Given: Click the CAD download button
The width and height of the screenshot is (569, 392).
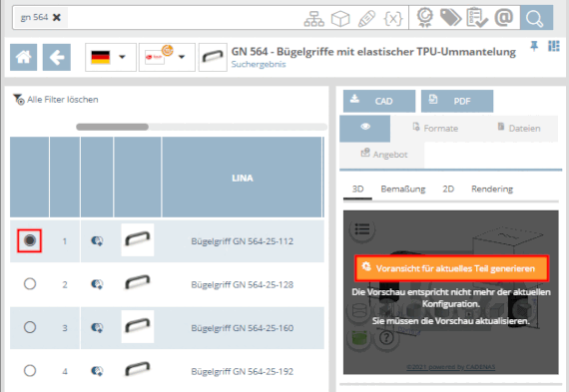Looking at the screenshot, I should tap(379, 101).
